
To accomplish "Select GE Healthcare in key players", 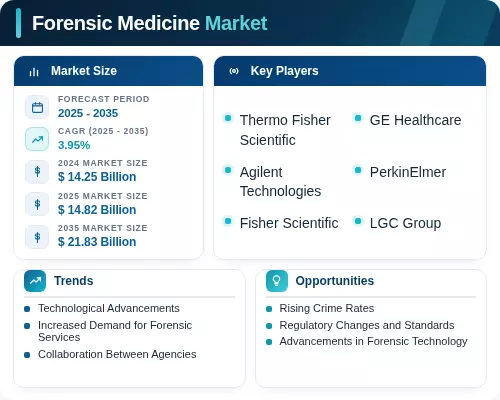I will [x=415, y=120].
